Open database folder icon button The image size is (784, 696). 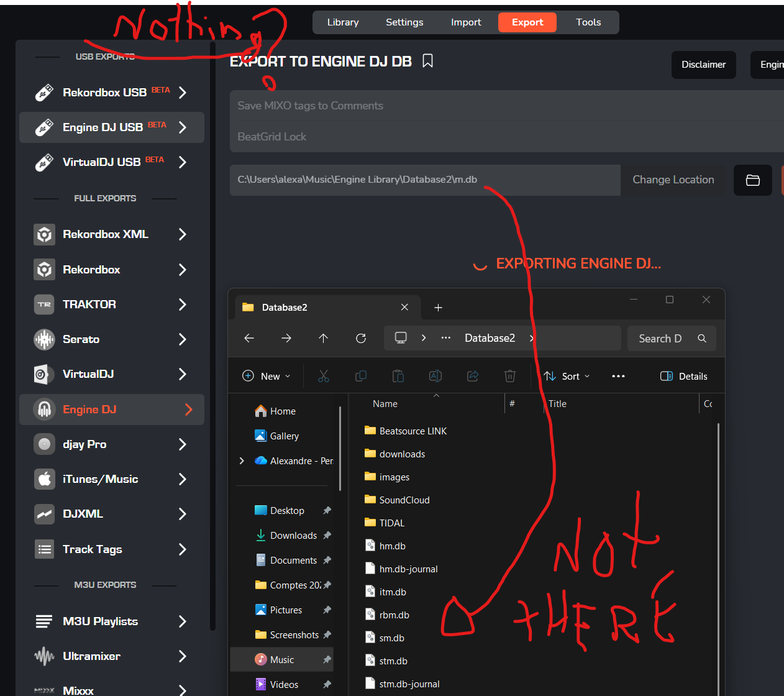753,180
